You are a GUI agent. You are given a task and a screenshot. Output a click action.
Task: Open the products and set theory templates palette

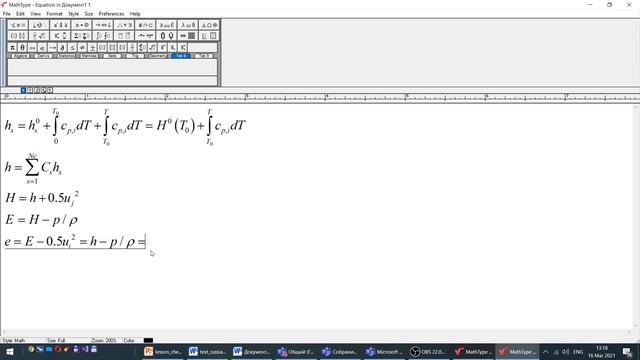point(167,36)
